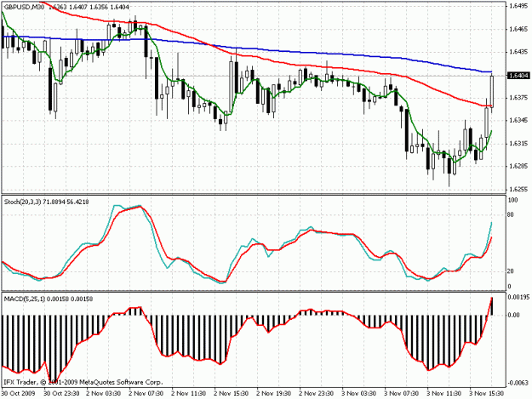This screenshot has width=532, height=399.
Task: Click the current price tag 1.6404
Action: click(518, 76)
